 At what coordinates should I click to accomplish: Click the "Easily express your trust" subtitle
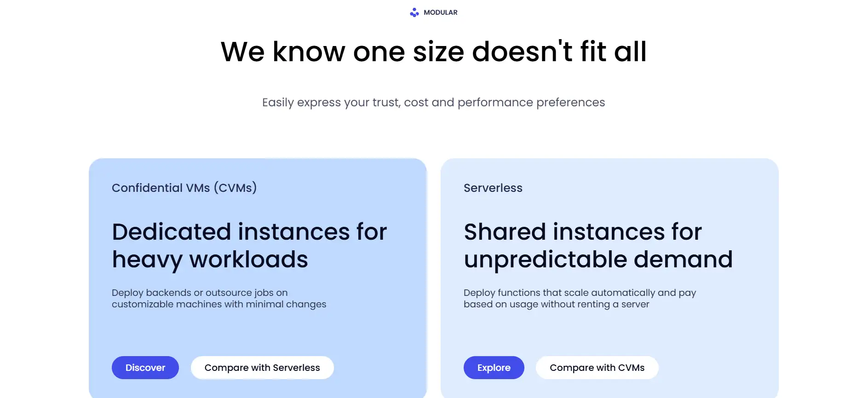click(x=433, y=102)
